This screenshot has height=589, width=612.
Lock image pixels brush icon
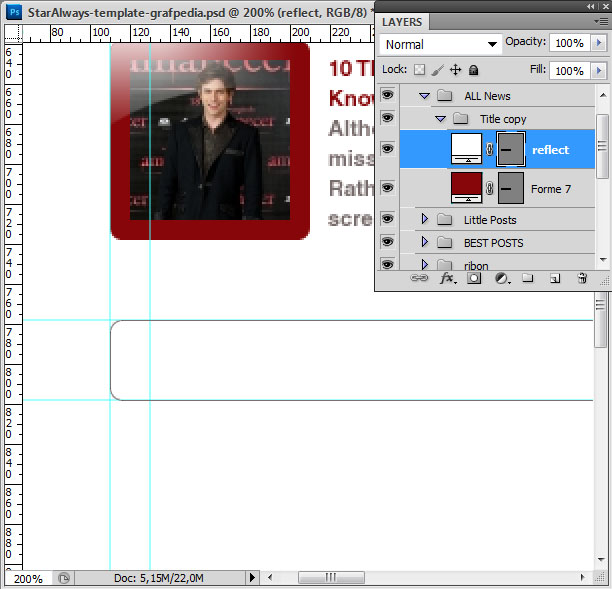point(438,70)
